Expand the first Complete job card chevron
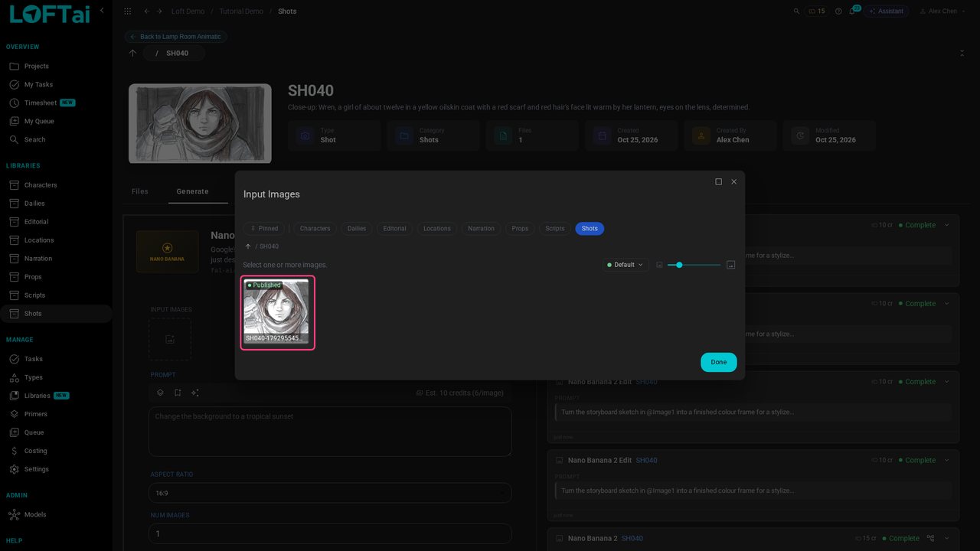This screenshot has height=551, width=980. (x=946, y=225)
